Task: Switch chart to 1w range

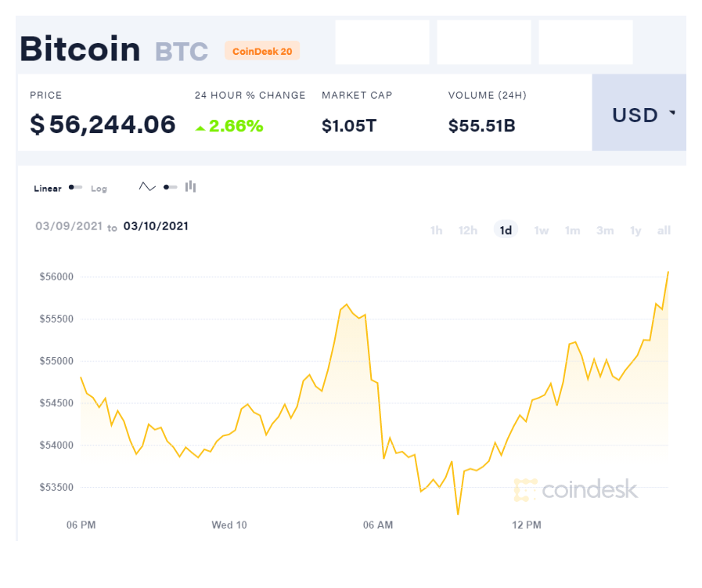Action: click(x=542, y=230)
